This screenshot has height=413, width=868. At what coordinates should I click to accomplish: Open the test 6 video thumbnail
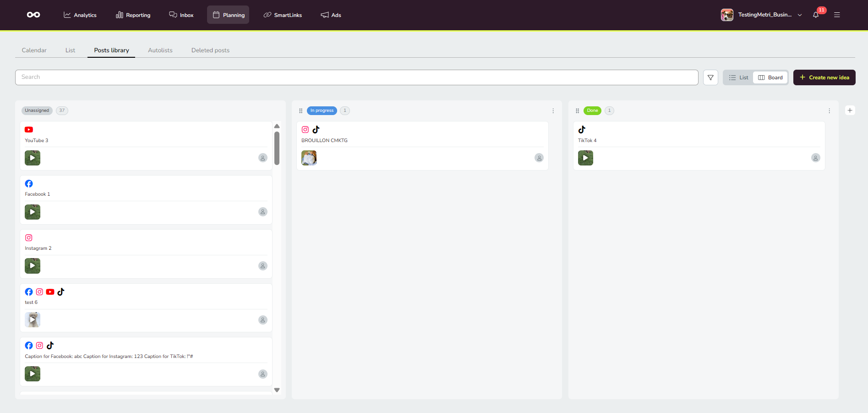point(33,320)
